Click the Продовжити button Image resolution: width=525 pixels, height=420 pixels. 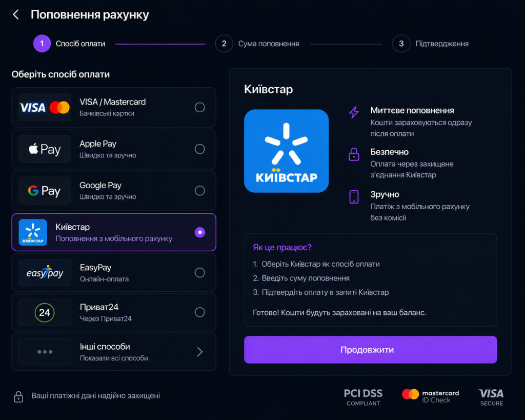click(x=370, y=350)
